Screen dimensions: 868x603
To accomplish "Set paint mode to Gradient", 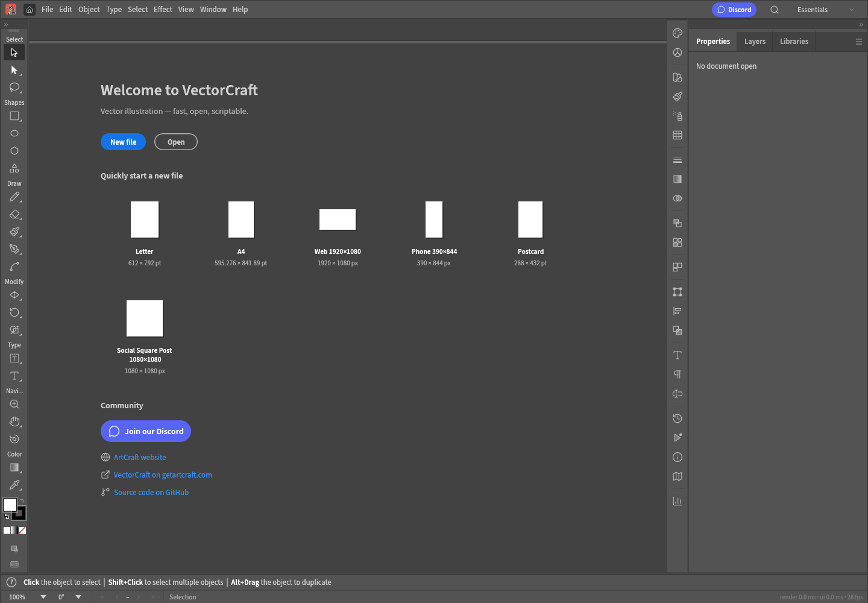I will click(x=14, y=531).
